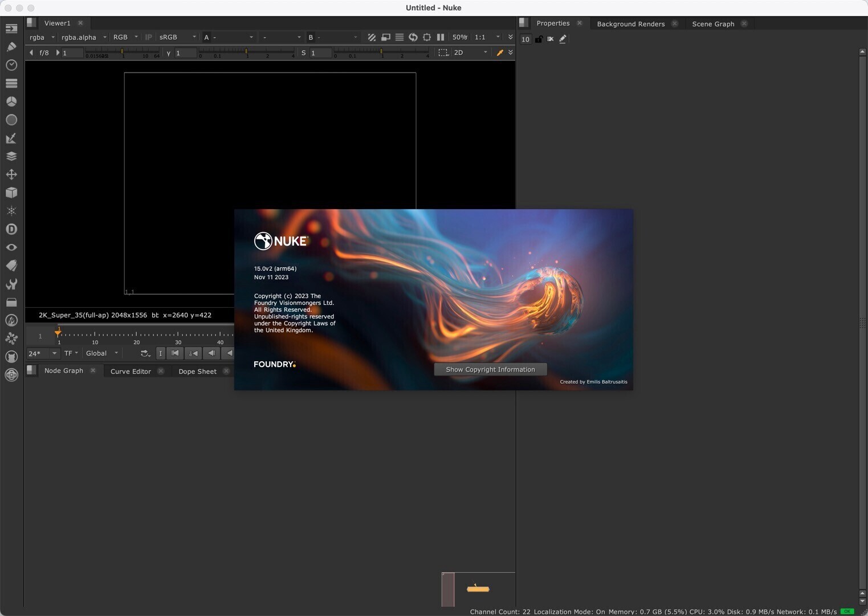Open the Image nodes menu in toolbar
This screenshot has height=616, width=868.
tap(11, 28)
